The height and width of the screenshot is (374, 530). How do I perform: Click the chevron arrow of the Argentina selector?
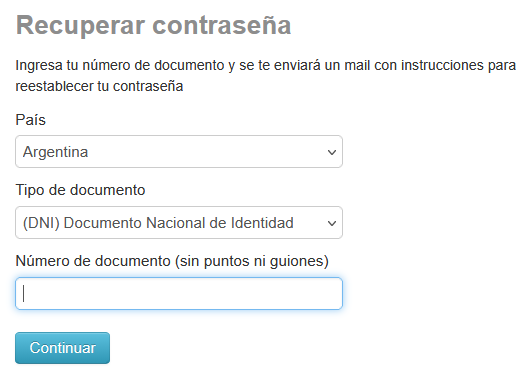[x=332, y=152]
